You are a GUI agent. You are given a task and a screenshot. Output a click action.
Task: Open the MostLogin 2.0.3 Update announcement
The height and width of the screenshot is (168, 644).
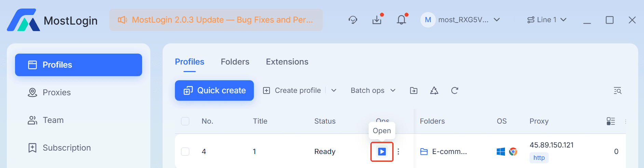tap(216, 20)
